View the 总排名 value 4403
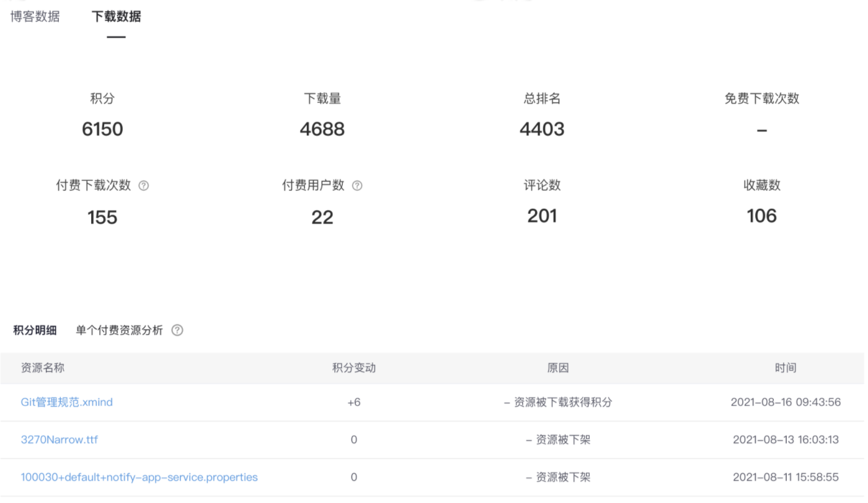Viewport: 868px width, 503px height. tap(541, 129)
